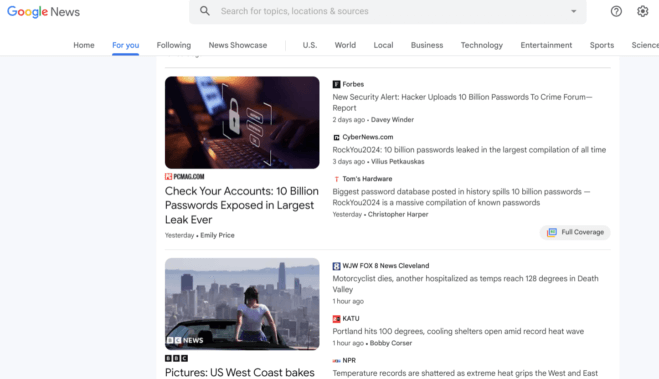Open the U.S. section
Screen dimensions: 659x379
pyautogui.click(x=310, y=45)
